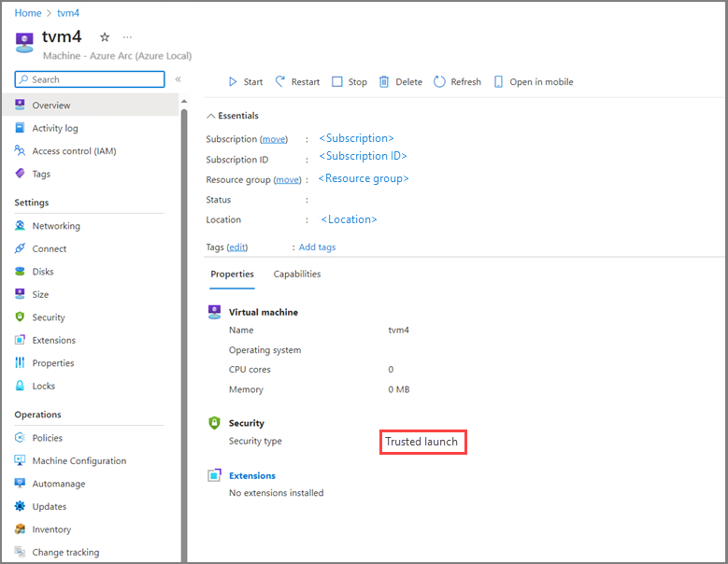Image resolution: width=728 pixels, height=564 pixels.
Task: Click the Locks padlock icon
Action: pos(20,386)
